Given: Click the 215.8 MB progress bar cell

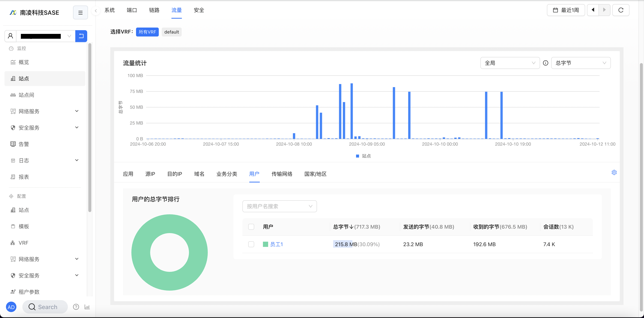Looking at the screenshot, I should [356, 244].
